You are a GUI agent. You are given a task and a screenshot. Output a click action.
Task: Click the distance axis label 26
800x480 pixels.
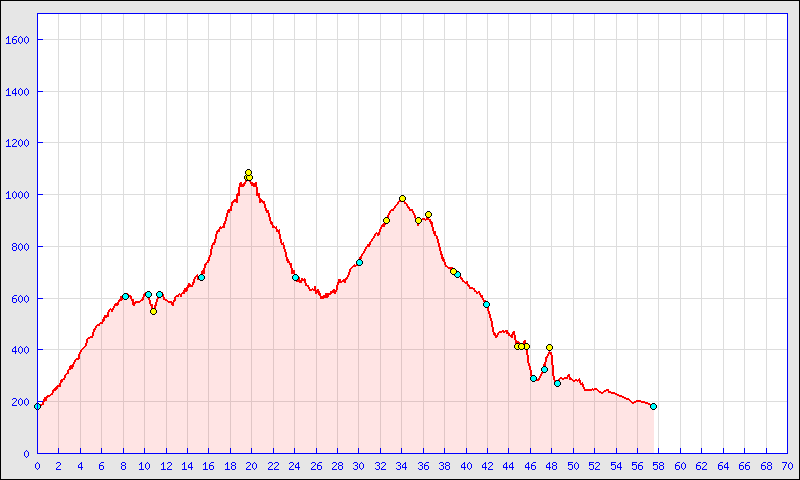click(x=316, y=466)
